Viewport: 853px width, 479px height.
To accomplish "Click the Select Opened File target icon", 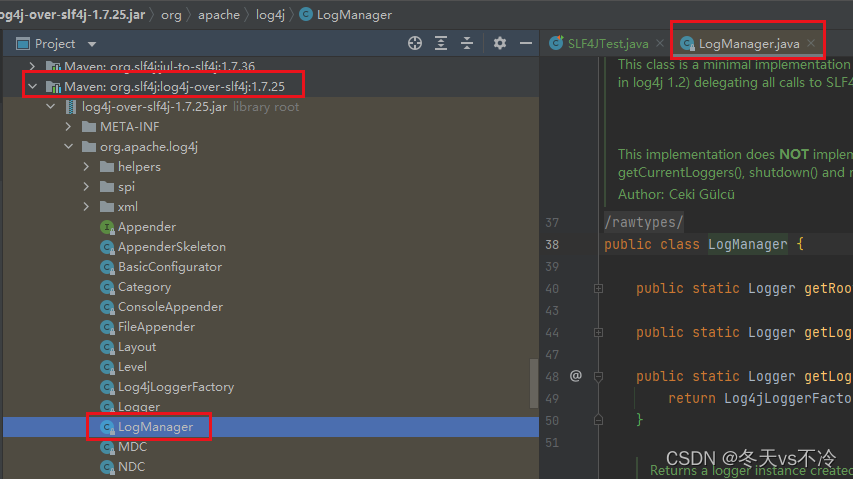I will coord(415,43).
